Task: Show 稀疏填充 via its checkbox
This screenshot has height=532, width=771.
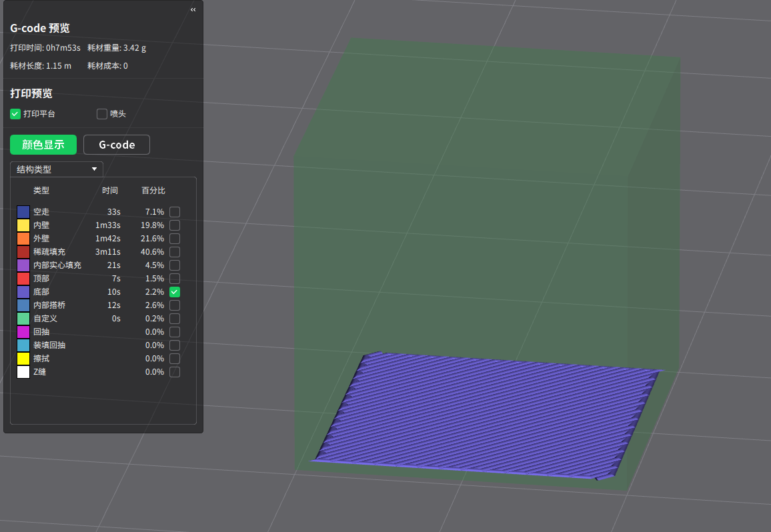Action: click(x=175, y=252)
